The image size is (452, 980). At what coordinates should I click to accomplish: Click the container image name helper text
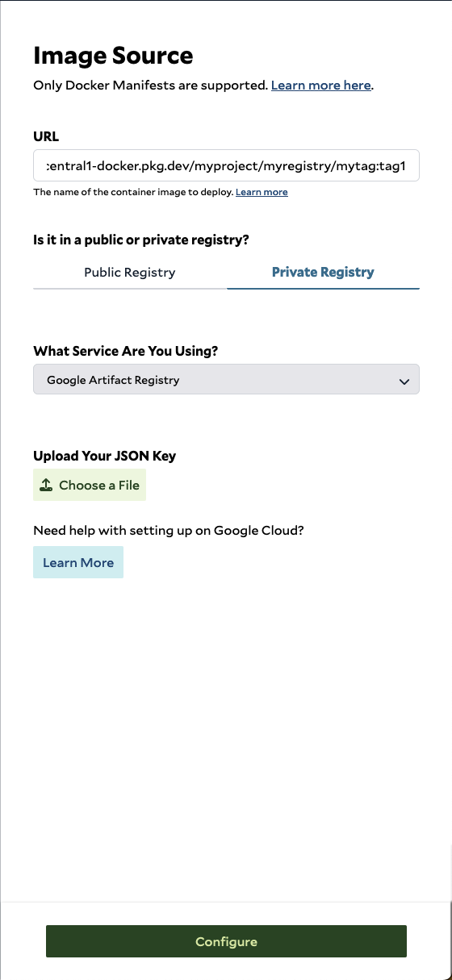coord(133,192)
